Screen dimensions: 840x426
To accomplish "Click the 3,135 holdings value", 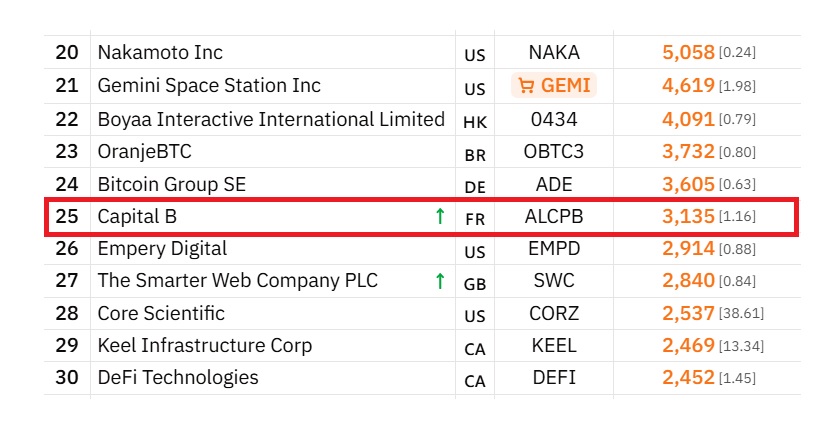I will [x=688, y=216].
